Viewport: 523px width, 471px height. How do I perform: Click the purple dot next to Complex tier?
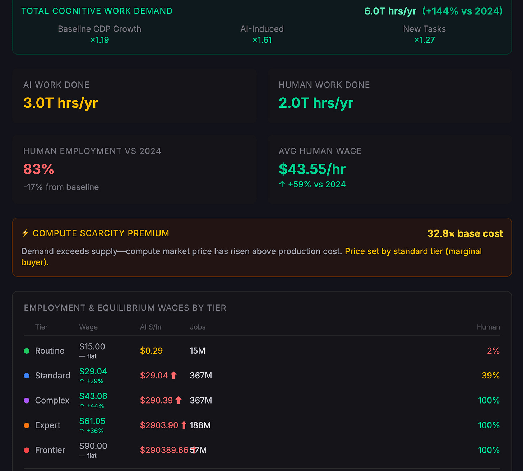(x=27, y=400)
